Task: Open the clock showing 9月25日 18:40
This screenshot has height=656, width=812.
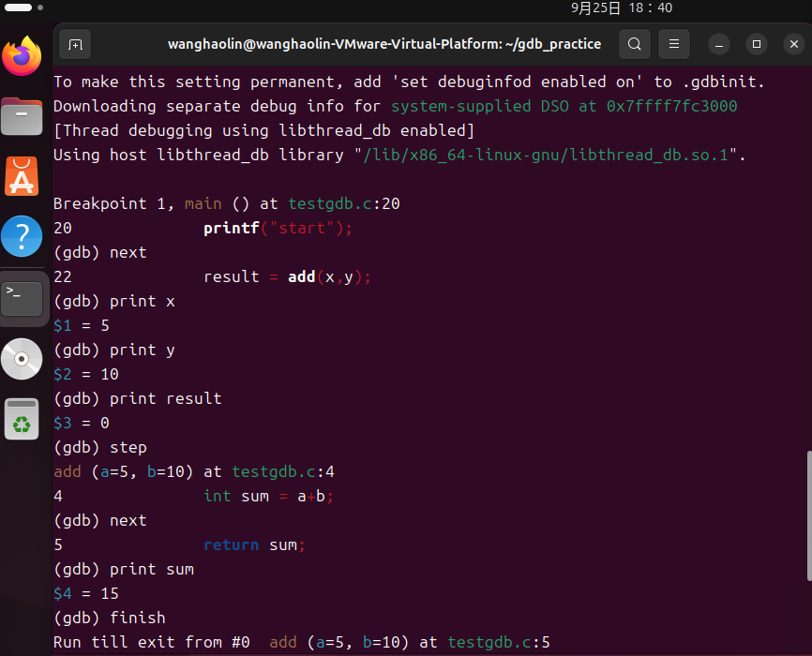Action: point(622,7)
